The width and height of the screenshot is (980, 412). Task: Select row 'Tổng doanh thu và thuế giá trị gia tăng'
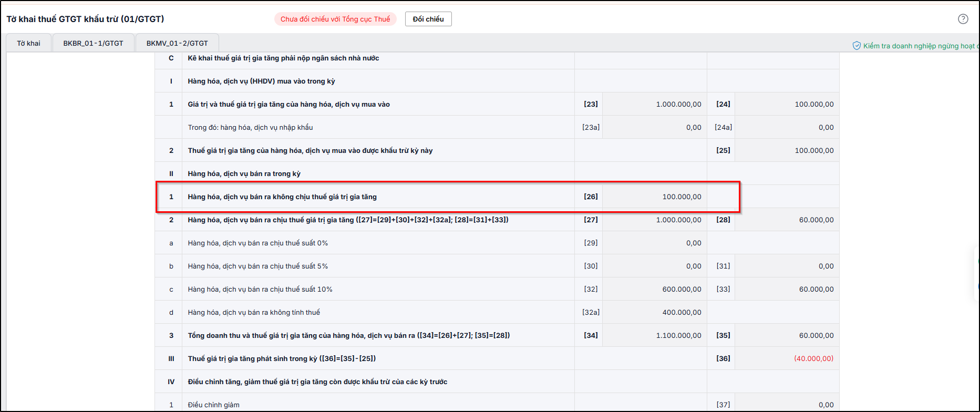[497, 335]
